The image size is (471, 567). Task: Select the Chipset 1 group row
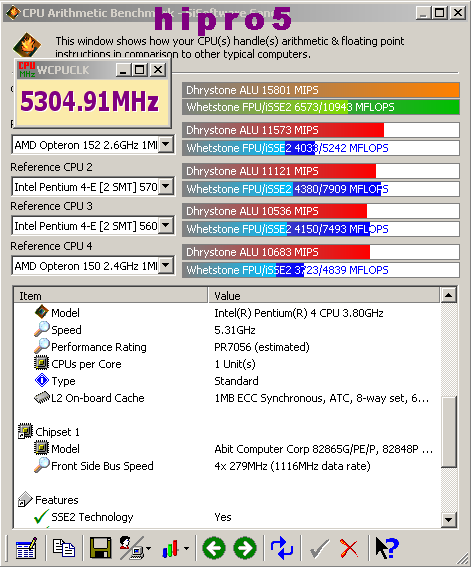[x=227, y=432]
